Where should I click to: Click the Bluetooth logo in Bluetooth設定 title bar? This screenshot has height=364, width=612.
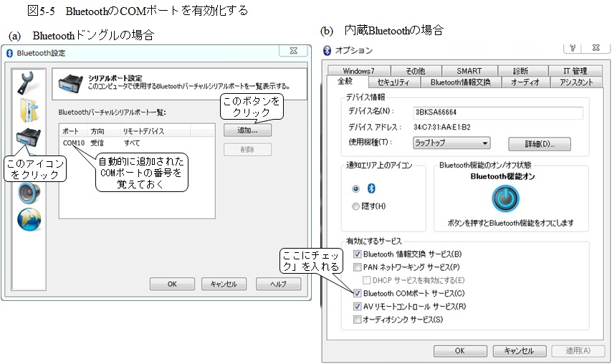[x=9, y=52]
